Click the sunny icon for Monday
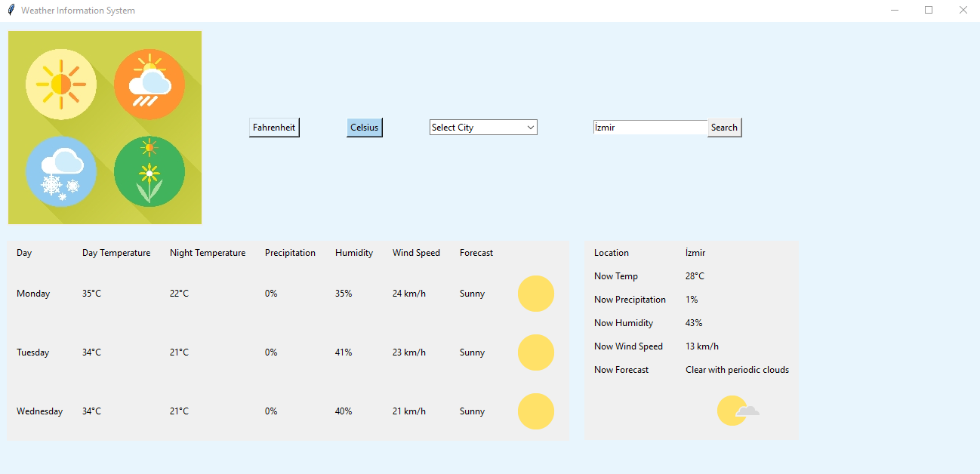Screen dimensions: 980x474 [535, 294]
